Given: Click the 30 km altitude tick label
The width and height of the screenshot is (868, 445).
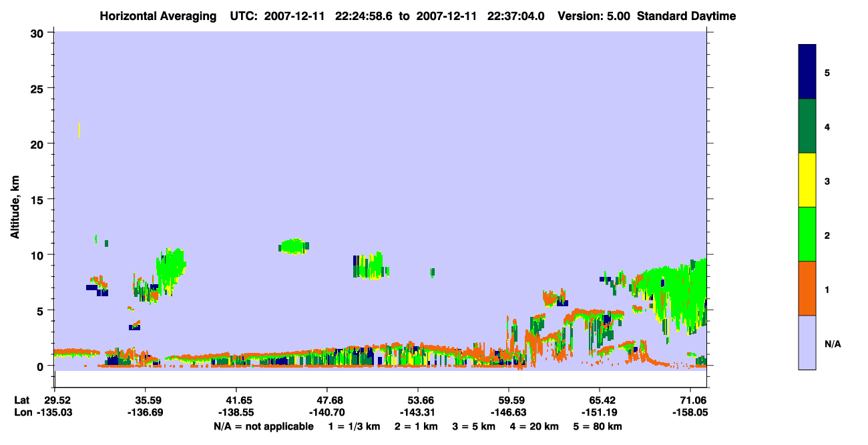Looking at the screenshot, I should point(39,33).
